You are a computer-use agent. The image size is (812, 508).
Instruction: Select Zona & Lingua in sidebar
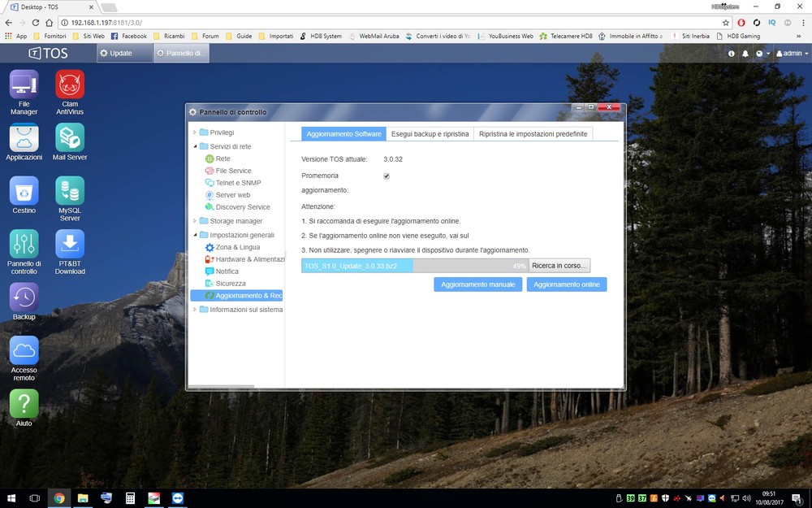237,247
